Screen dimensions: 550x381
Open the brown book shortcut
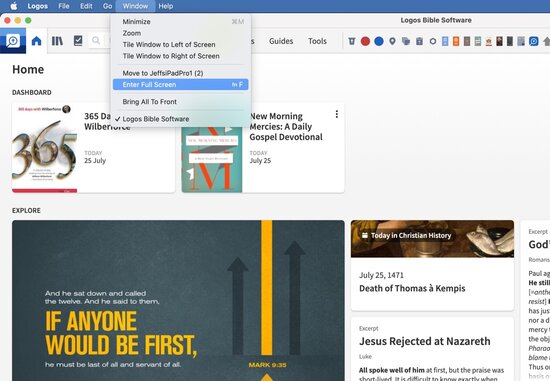tap(467, 41)
